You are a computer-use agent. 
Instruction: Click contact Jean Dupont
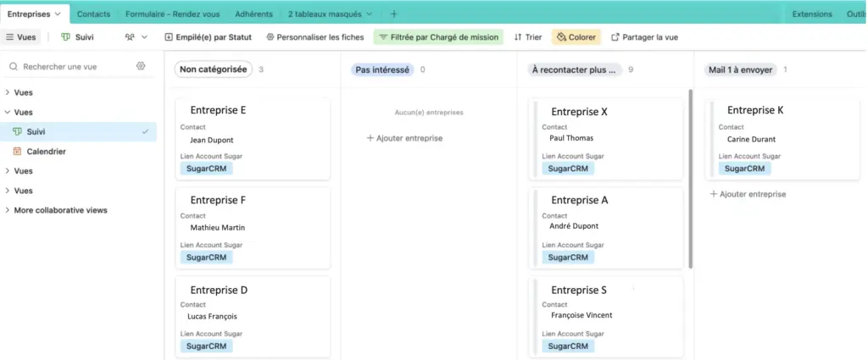pyautogui.click(x=212, y=140)
